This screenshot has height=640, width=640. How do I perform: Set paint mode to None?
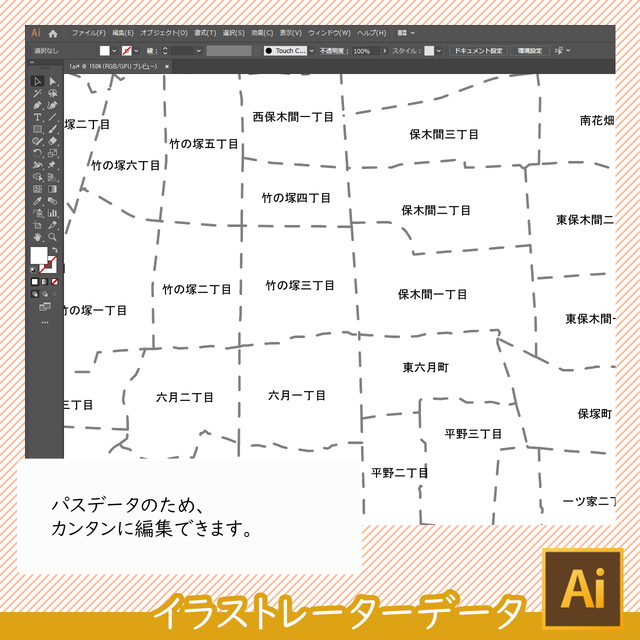55,282
